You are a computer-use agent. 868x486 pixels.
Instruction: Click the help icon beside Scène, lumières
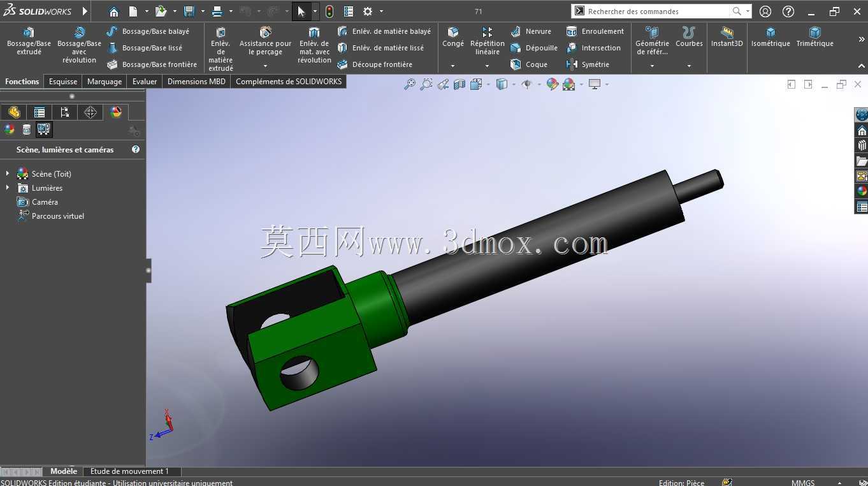coord(136,149)
